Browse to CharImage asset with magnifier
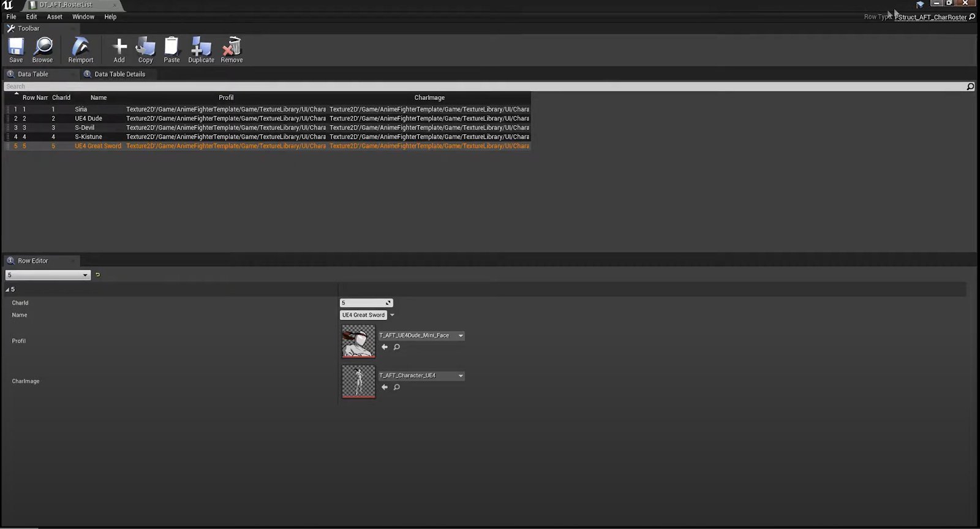This screenshot has width=980, height=529. [397, 387]
